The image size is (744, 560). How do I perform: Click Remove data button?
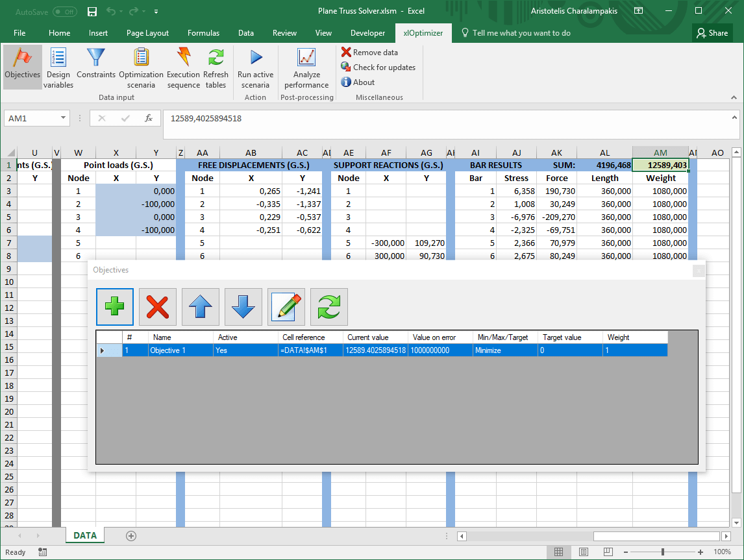[x=369, y=53]
